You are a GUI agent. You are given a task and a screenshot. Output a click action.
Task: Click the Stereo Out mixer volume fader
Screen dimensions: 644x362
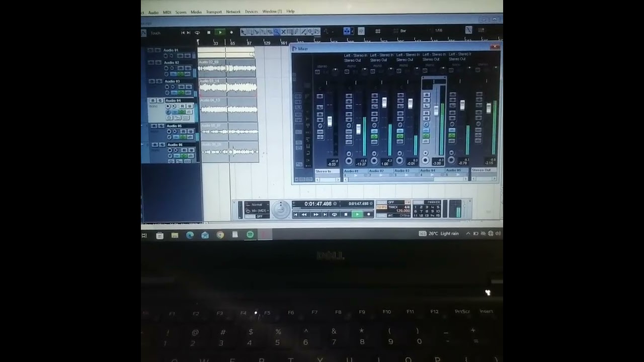[x=489, y=108]
